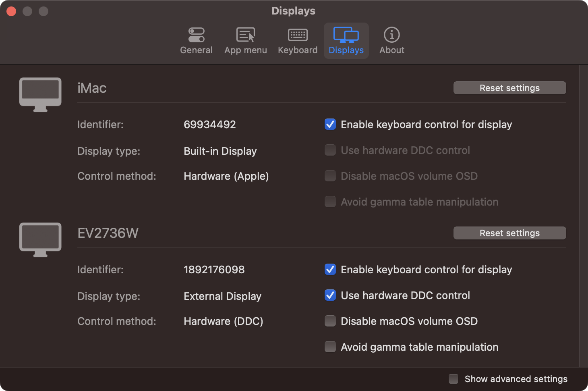Click the Avoid gamma table manipulation checkbox under iMac

(330, 202)
